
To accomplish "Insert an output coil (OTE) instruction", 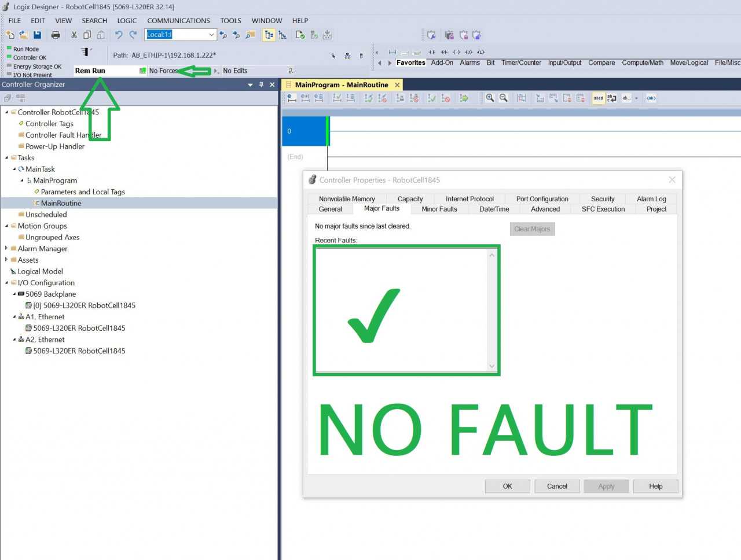I will tap(457, 52).
